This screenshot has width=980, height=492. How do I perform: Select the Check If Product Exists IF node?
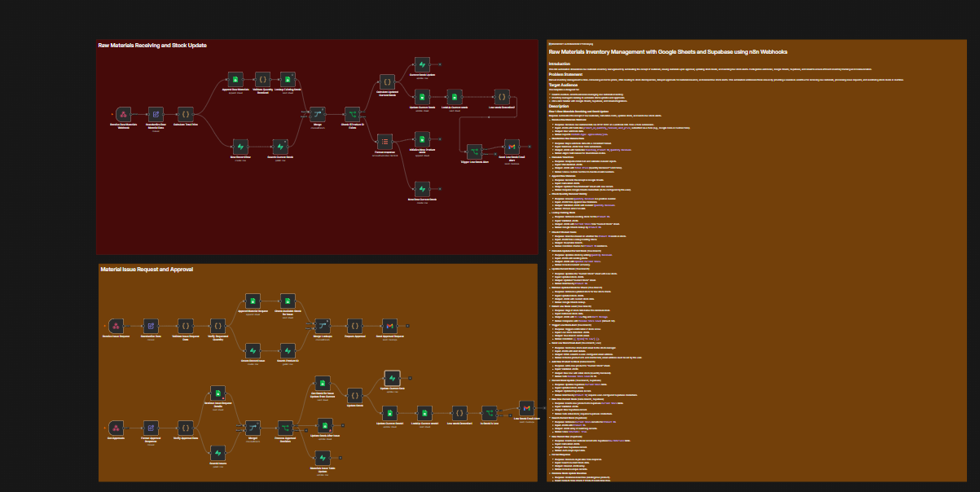pyautogui.click(x=353, y=114)
